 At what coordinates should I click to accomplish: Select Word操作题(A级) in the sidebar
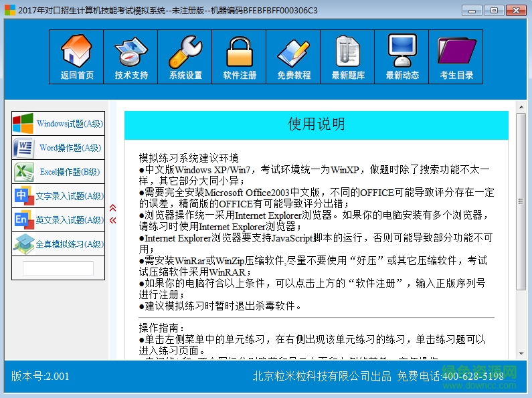pos(59,148)
